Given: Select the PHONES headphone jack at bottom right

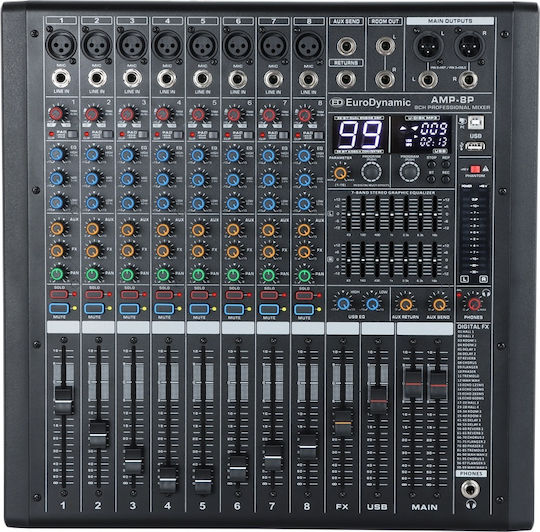Looking at the screenshot, I should click(471, 489).
